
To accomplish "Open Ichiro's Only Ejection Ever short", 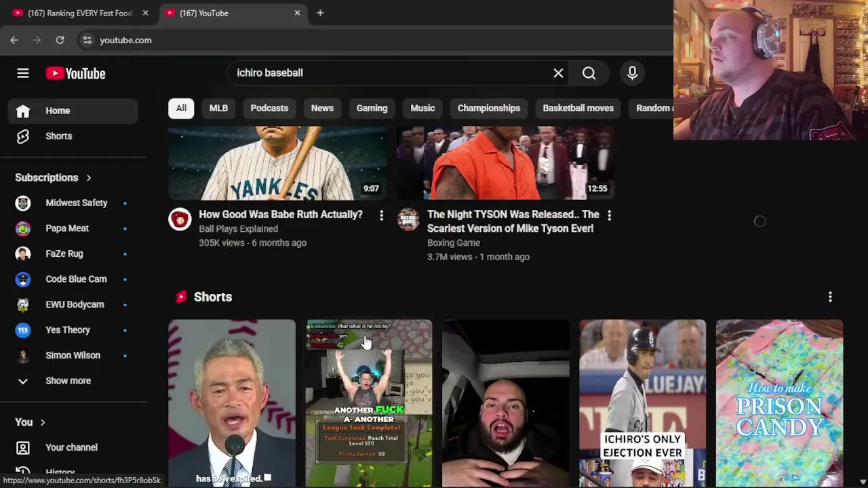I will tap(643, 403).
